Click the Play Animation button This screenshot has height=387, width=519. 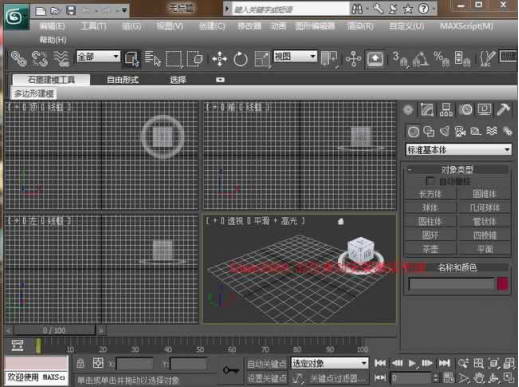[x=412, y=363]
